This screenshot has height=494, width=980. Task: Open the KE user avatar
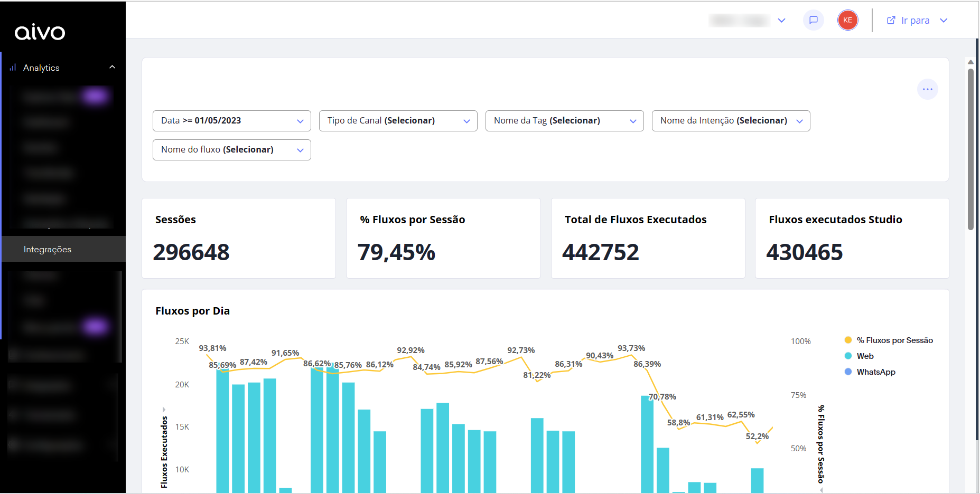click(x=847, y=20)
